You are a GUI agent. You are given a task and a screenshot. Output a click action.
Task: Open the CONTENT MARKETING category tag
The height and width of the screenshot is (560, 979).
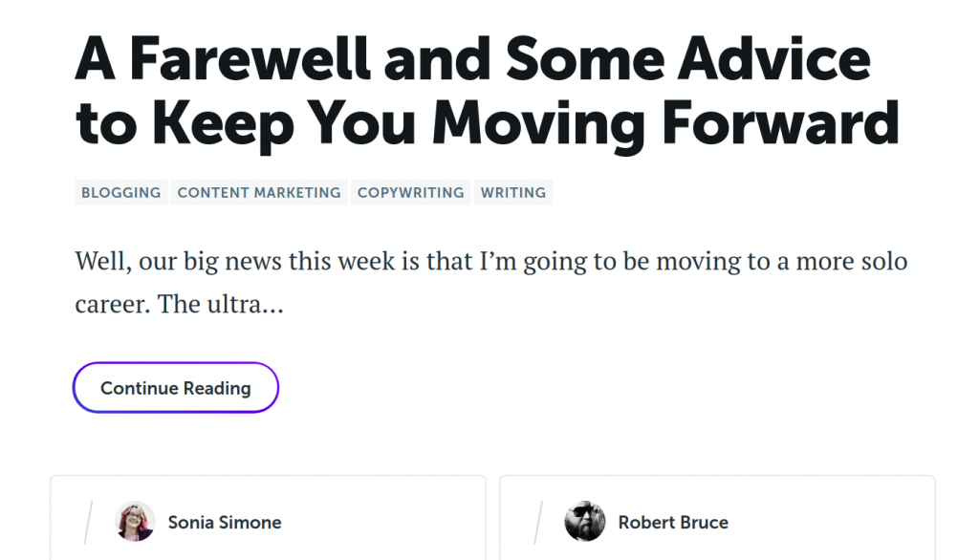pyautogui.click(x=259, y=192)
